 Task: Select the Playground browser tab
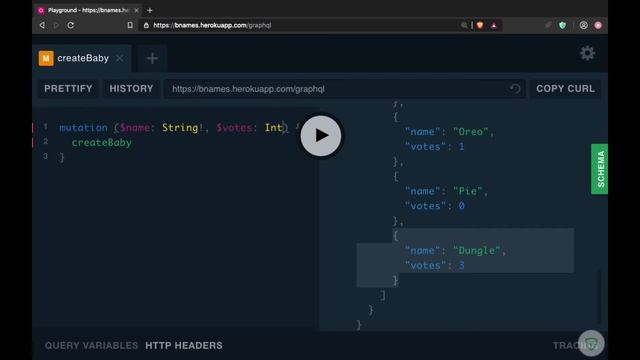pyautogui.click(x=88, y=10)
